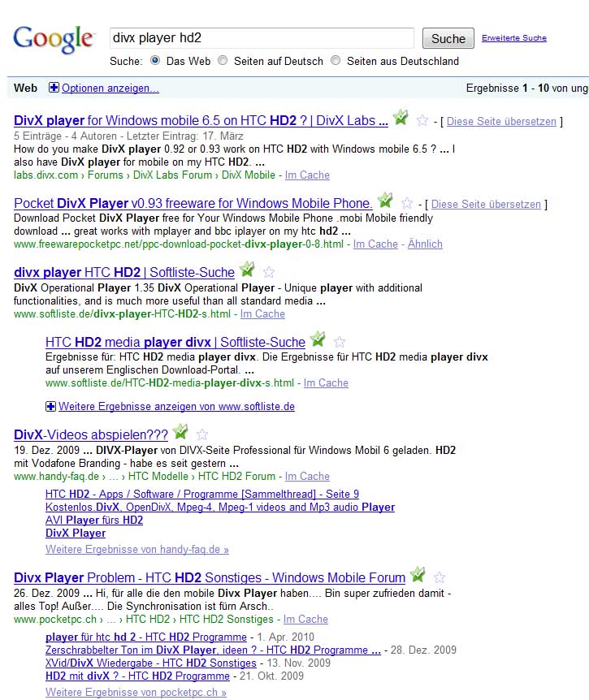Image resolution: width=589 pixels, height=700 pixels.
Task: Click green checkmark beside HTC HD2 media player divx
Action: (318, 339)
